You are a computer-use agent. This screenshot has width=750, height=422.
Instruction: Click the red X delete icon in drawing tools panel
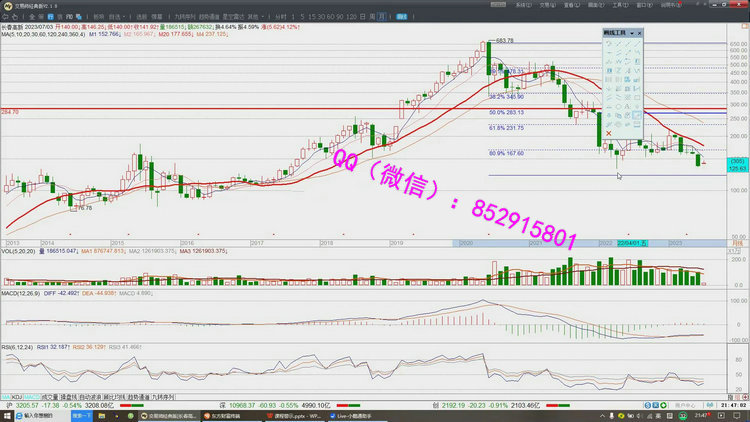(608, 133)
